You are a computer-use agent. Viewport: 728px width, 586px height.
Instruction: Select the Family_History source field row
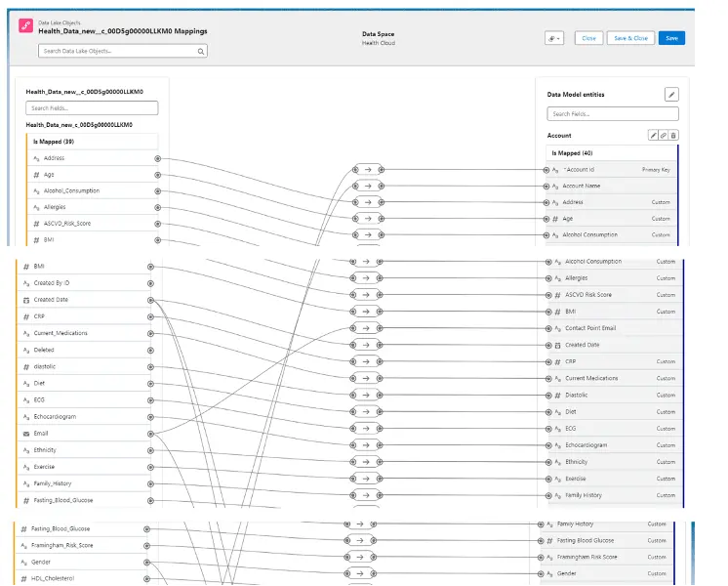[85, 483]
